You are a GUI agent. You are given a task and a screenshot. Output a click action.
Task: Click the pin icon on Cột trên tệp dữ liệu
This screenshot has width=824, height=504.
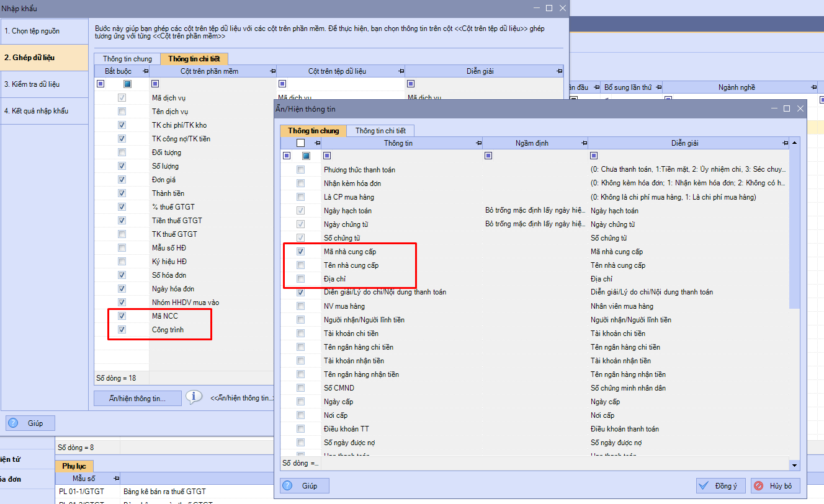(400, 71)
